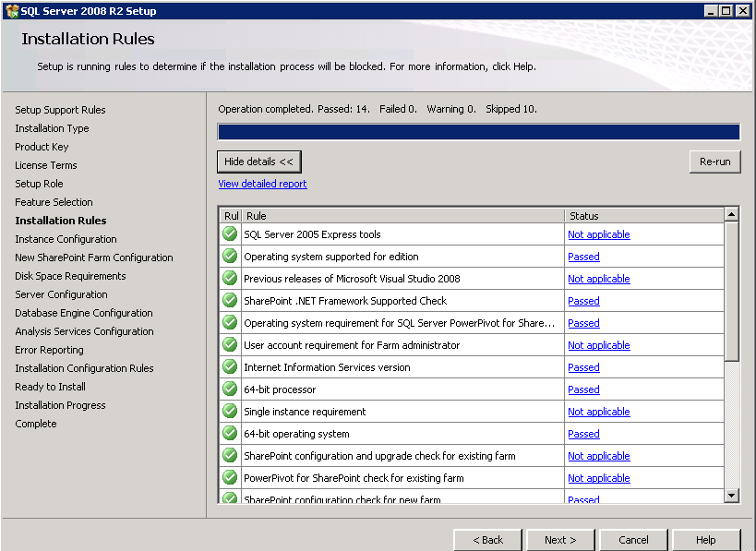Select Installation Progress step in sidebar
The height and width of the screenshot is (551, 756).
tap(60, 405)
